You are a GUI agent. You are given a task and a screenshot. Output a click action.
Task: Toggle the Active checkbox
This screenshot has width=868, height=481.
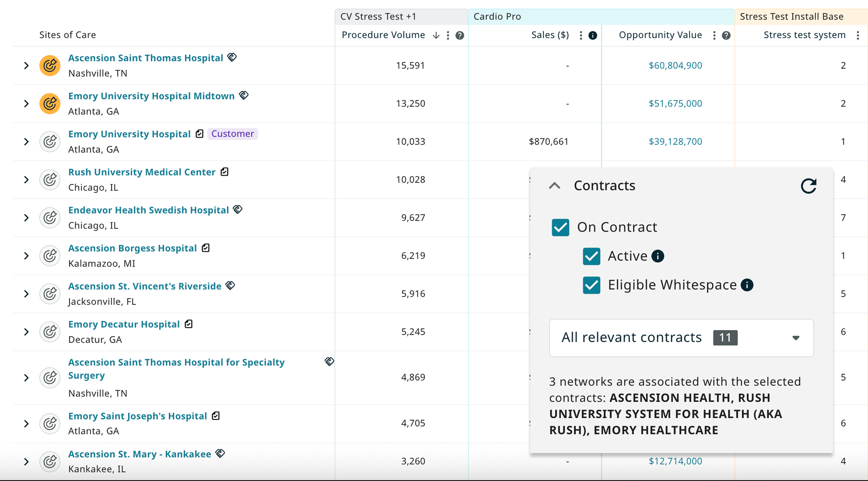pyautogui.click(x=591, y=257)
